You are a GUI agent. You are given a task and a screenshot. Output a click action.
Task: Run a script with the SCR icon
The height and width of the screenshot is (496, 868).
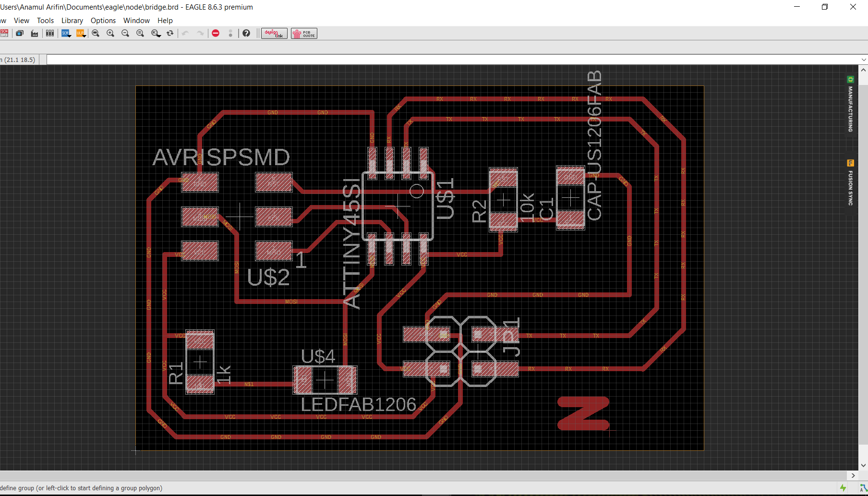(66, 33)
